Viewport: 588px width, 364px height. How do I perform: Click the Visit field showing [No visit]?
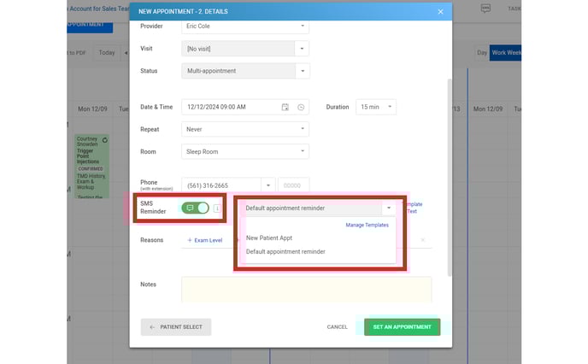238,49
